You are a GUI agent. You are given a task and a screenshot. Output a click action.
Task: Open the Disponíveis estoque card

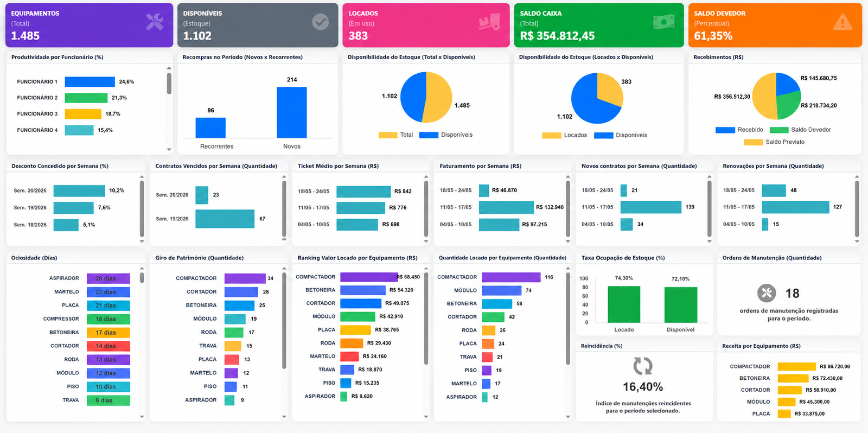point(258,26)
